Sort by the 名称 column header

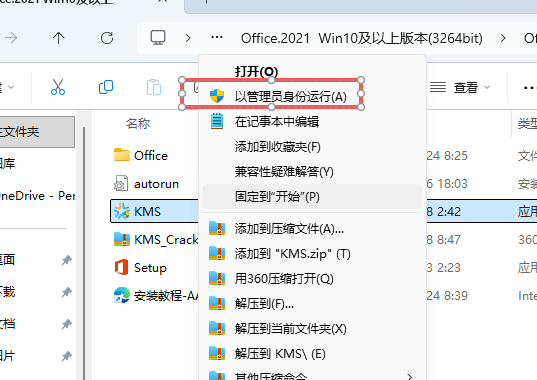[x=138, y=123]
